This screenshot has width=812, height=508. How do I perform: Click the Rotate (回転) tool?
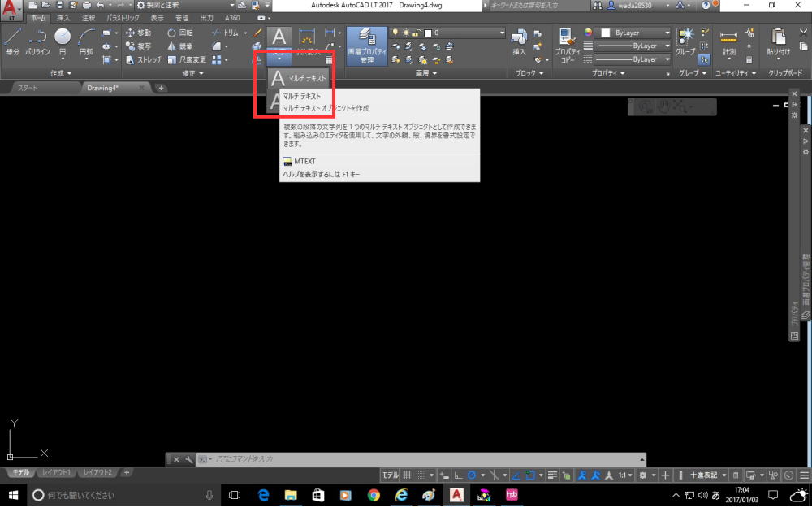(180, 33)
